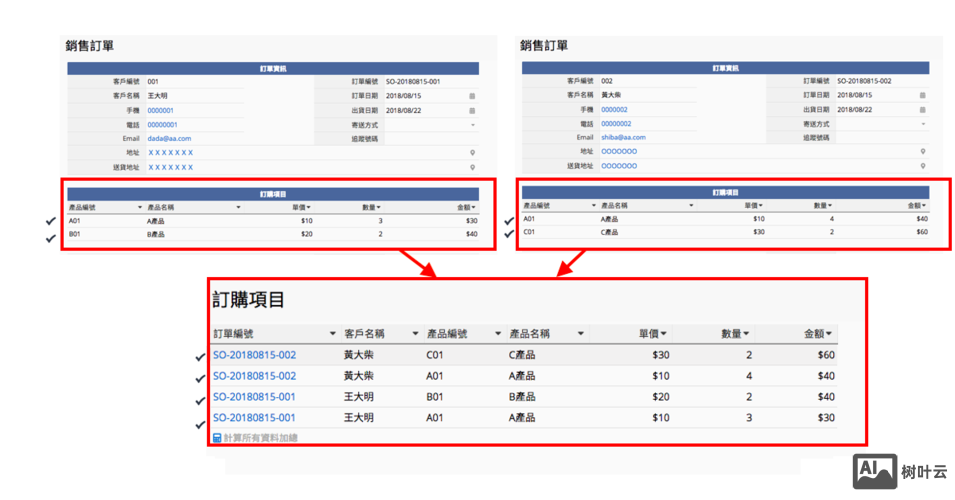Click C01 cell in 黃大柴 order subtable
955x500 pixels.
(x=529, y=232)
